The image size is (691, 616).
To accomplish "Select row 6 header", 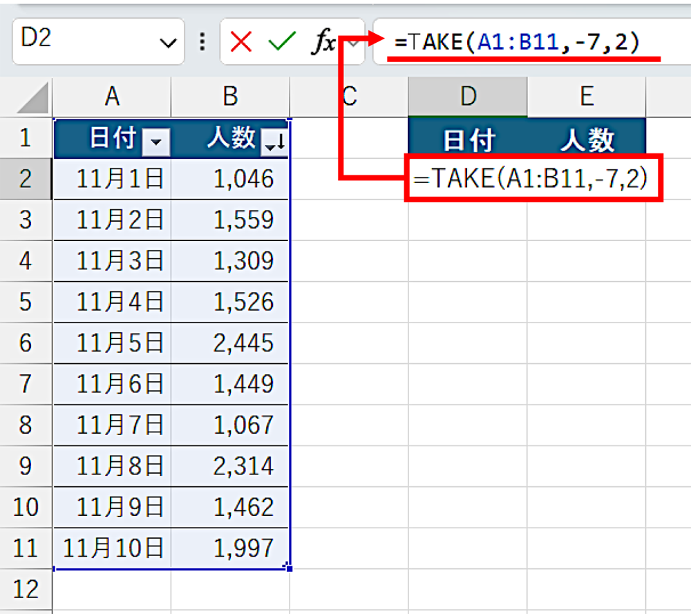I will coord(26,343).
